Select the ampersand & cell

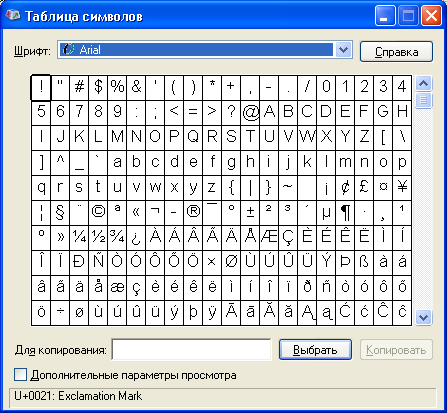pos(136,87)
